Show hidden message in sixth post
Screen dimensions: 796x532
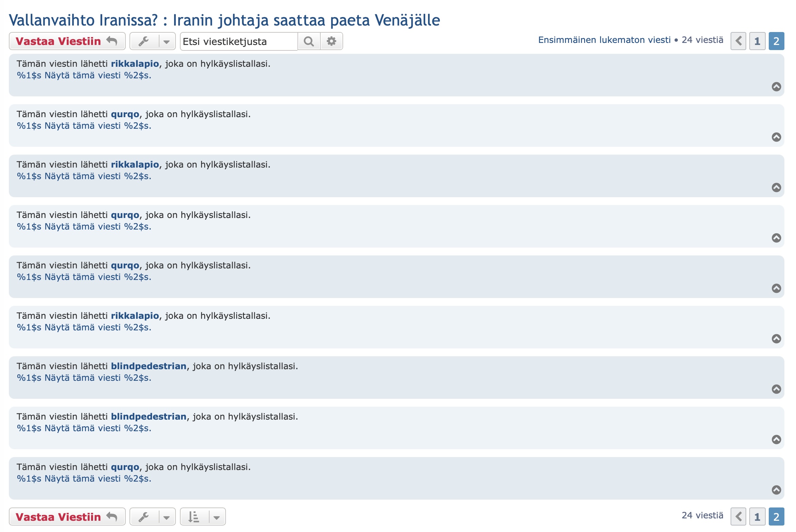point(84,327)
